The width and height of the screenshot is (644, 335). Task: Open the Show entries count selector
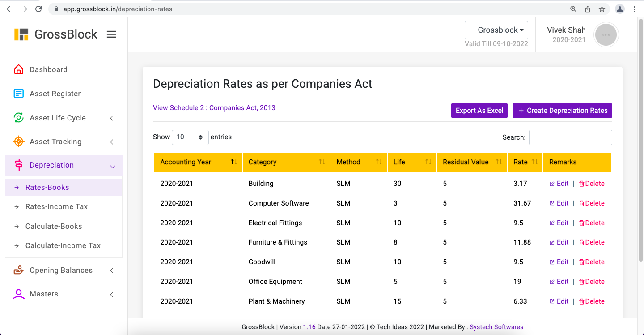point(190,137)
